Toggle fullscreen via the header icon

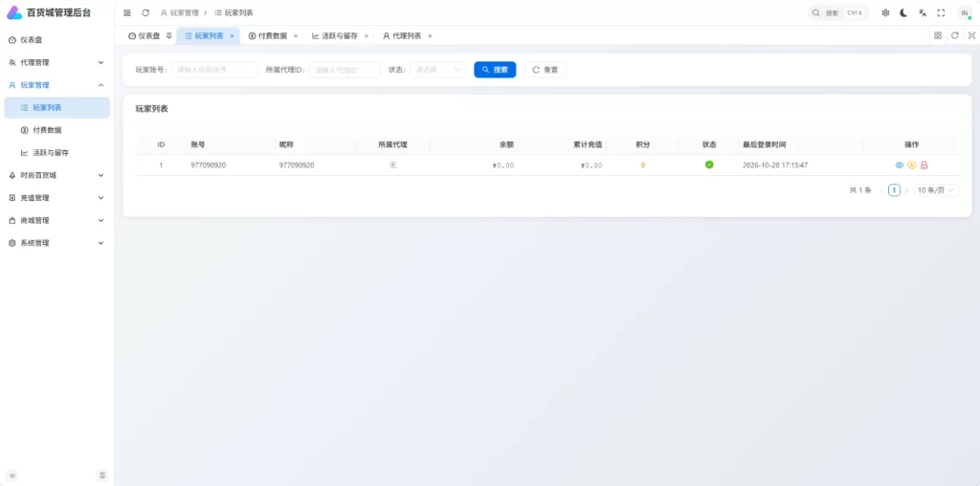click(942, 12)
